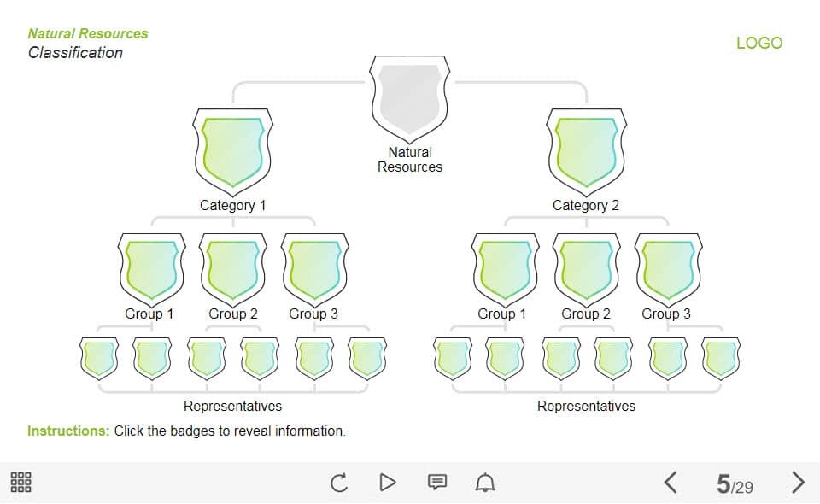820x504 pixels.
Task: Open Group 3 badge under Category 2
Action: pos(668,267)
